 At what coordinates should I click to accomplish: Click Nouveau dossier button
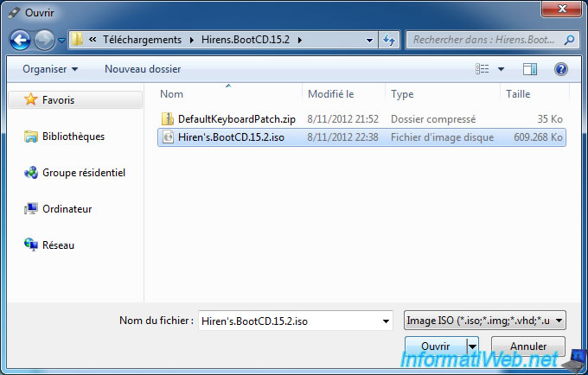tap(143, 69)
